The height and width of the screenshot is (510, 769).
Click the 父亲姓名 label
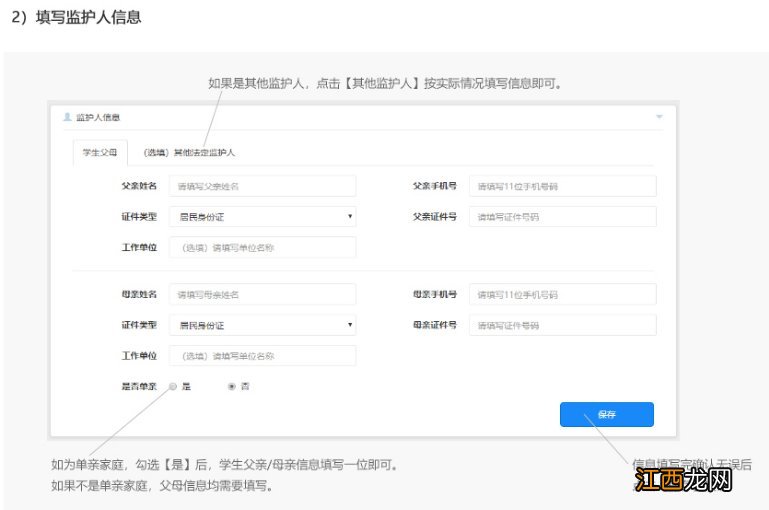(139, 186)
